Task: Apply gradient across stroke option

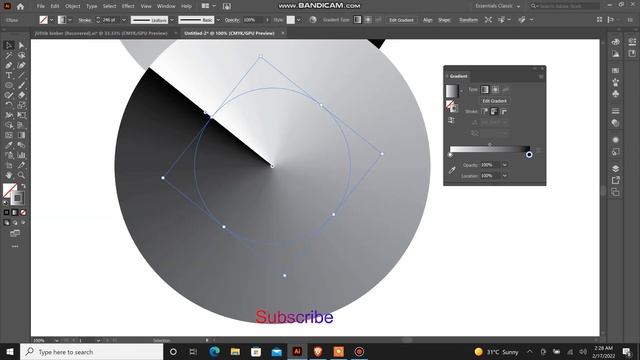Action: click(504, 111)
